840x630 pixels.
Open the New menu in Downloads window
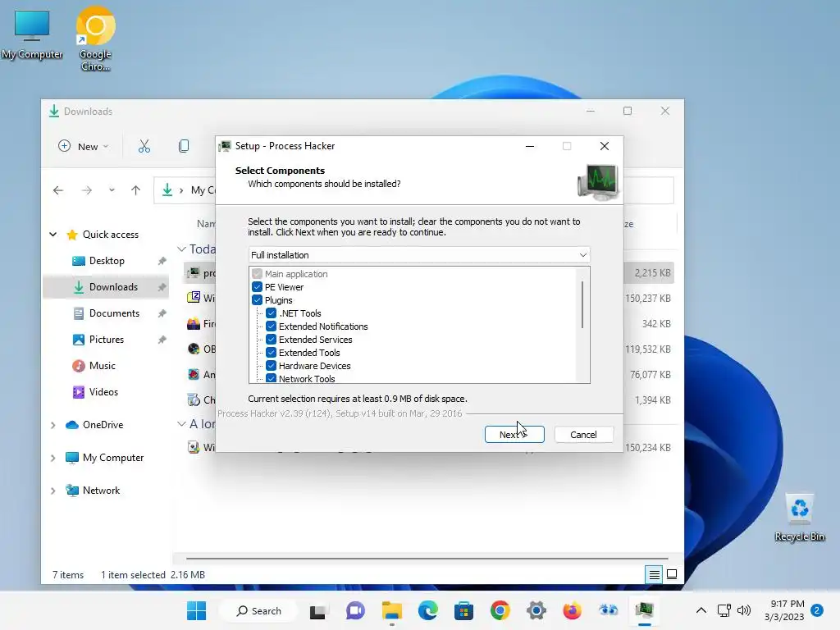coord(84,146)
